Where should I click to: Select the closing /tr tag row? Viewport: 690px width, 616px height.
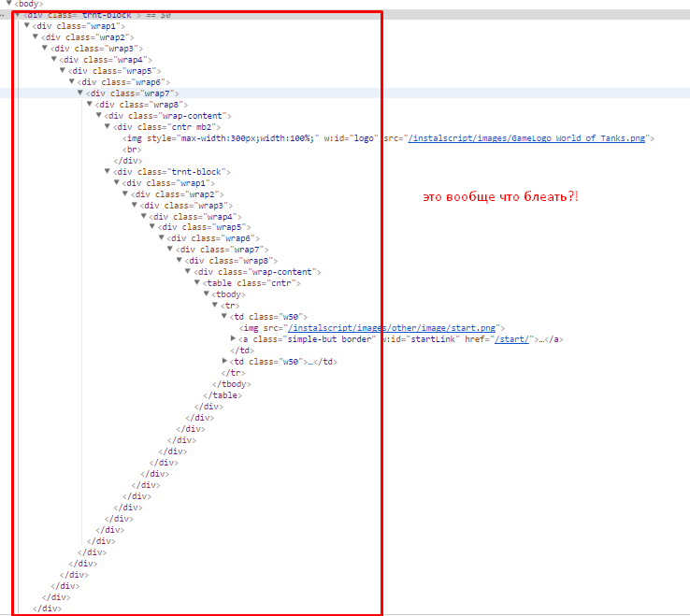[233, 373]
